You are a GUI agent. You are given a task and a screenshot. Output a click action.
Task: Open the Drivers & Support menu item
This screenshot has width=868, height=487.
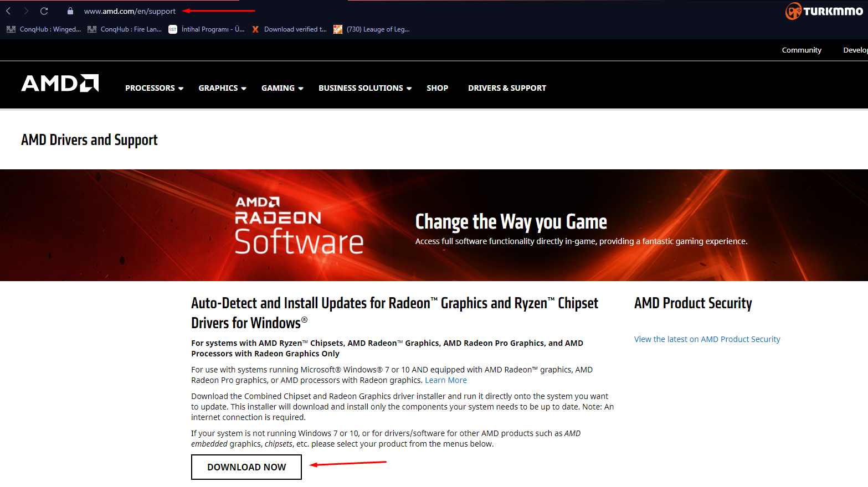coord(507,88)
